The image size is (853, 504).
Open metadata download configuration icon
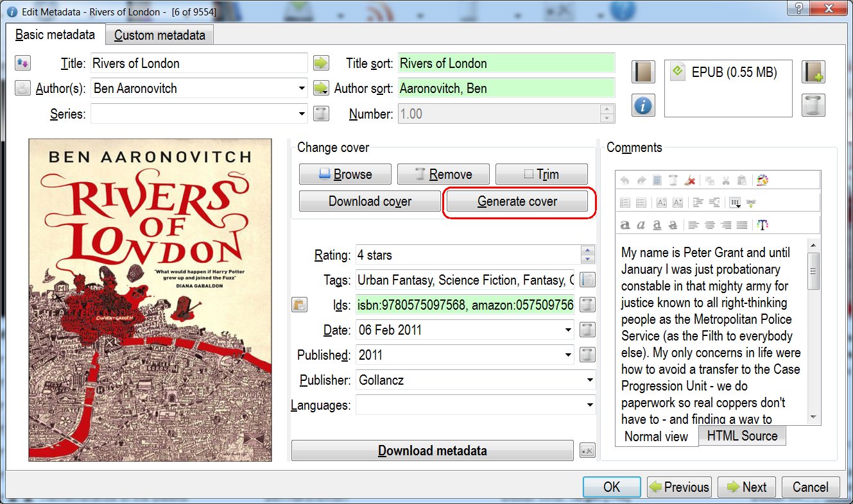pyautogui.click(x=587, y=451)
